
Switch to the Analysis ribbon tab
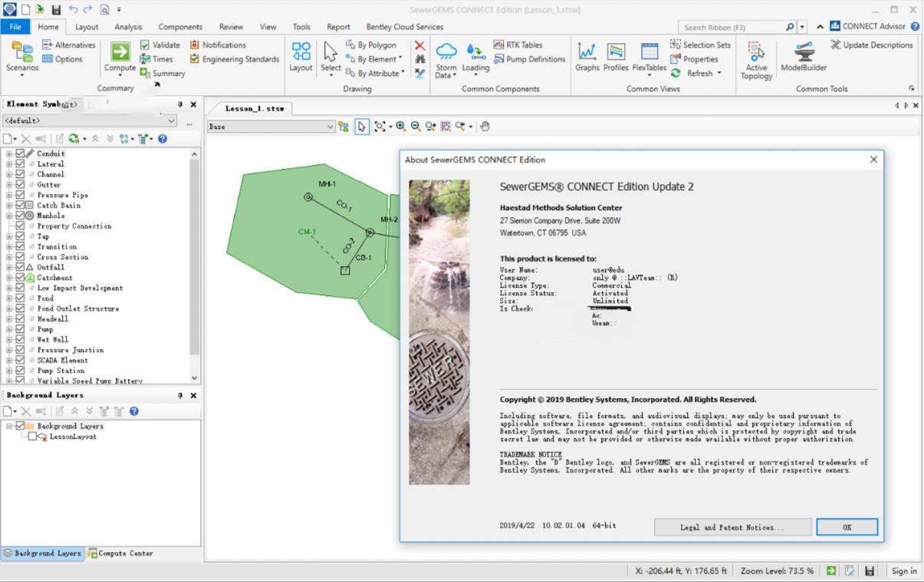point(128,27)
